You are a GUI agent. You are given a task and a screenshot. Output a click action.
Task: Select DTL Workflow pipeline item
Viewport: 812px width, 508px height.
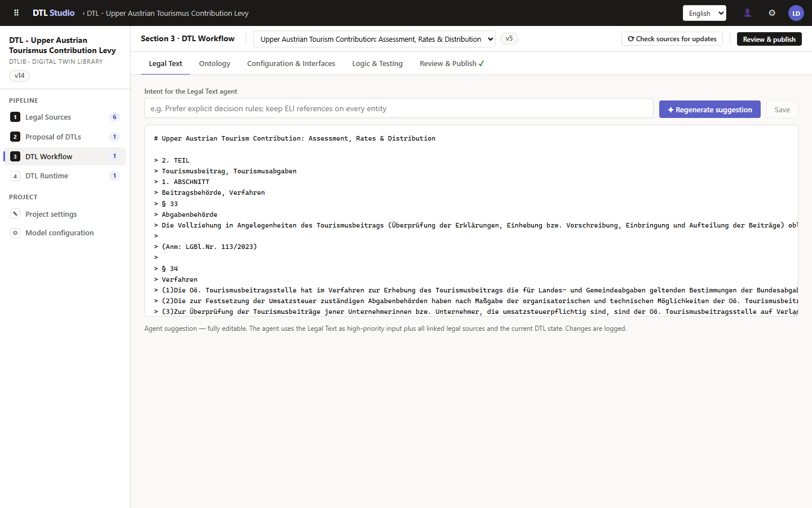[x=65, y=156]
